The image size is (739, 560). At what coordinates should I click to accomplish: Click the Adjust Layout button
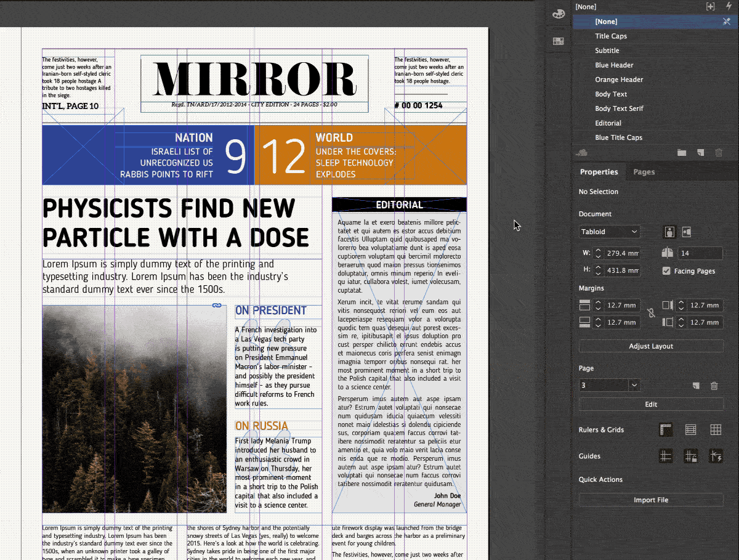point(651,346)
